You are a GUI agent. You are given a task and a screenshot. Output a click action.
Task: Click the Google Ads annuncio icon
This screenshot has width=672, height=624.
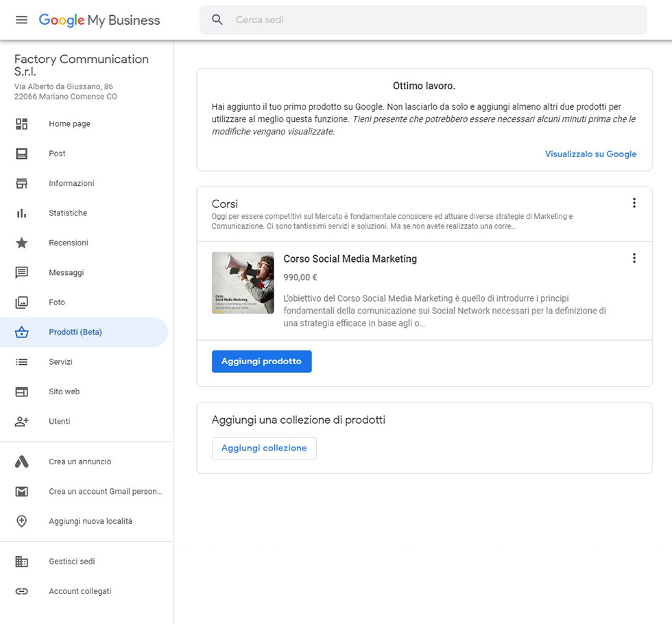[21, 461]
